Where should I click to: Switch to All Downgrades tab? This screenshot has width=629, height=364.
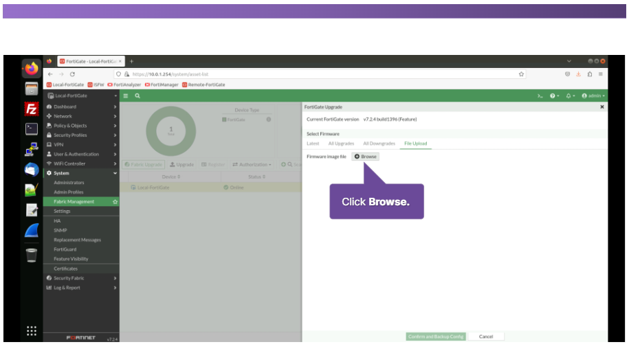tap(379, 144)
